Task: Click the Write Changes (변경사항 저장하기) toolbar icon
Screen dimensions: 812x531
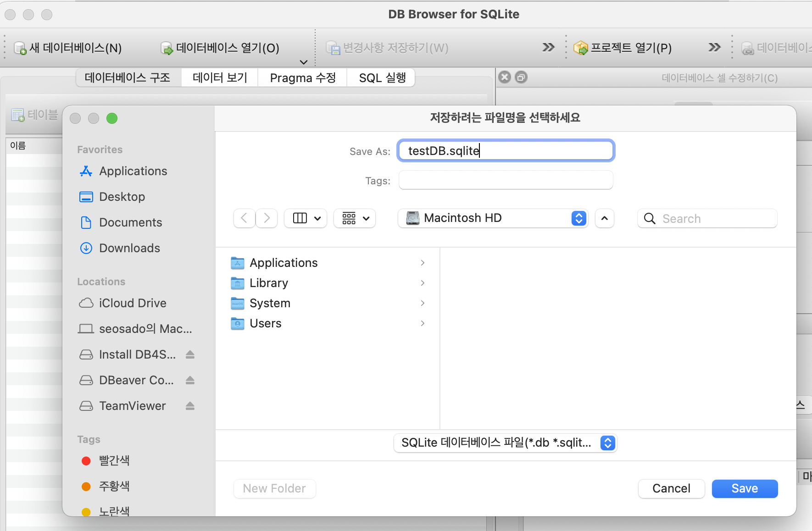Action: click(333, 48)
